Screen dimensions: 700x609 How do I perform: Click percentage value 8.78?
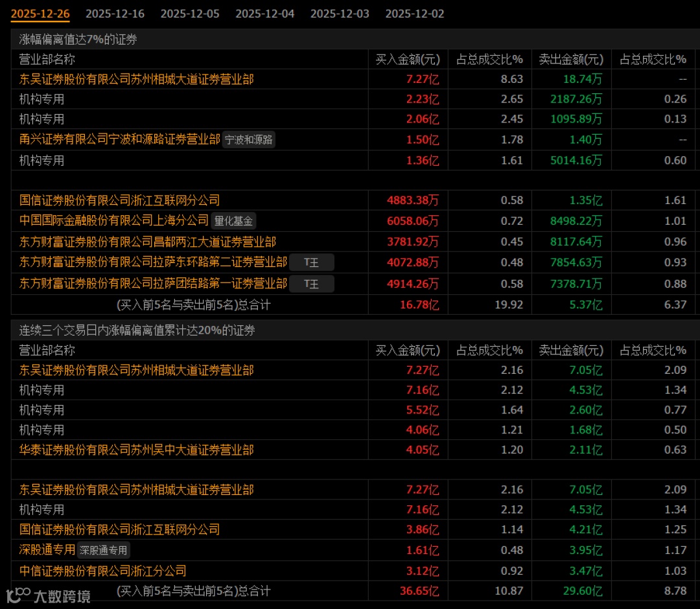675,591
